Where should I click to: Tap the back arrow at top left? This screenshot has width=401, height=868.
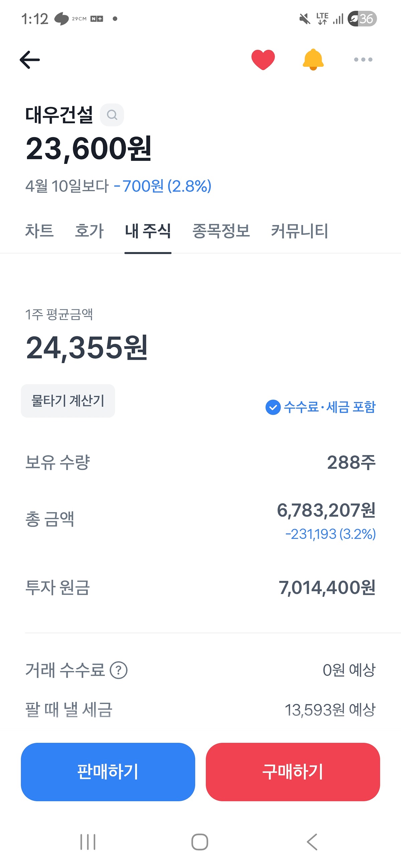point(30,60)
